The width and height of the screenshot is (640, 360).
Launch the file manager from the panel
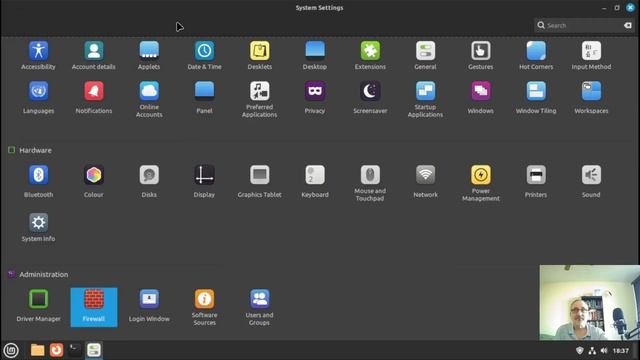click(38, 350)
